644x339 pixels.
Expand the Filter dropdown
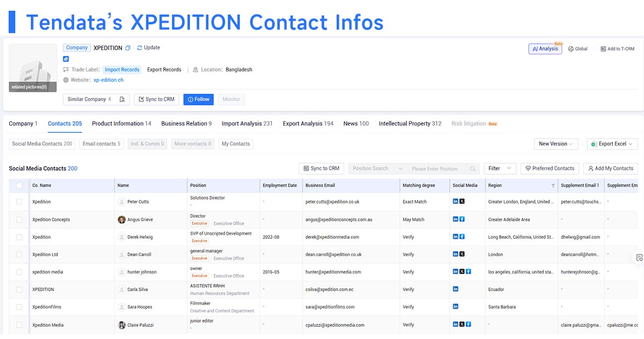click(x=500, y=168)
